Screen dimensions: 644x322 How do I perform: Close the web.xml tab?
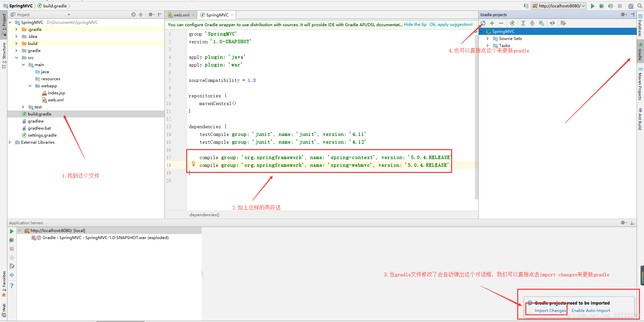point(193,15)
